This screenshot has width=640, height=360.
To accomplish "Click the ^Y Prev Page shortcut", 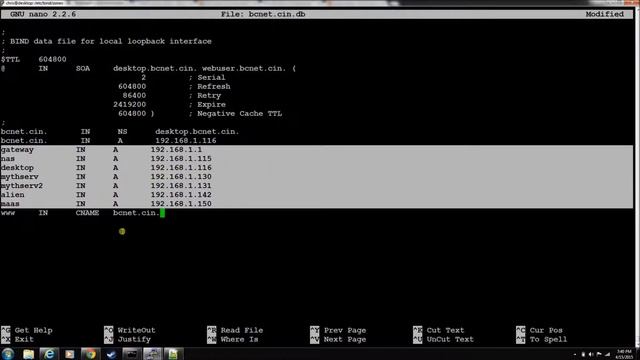I will (x=338, y=330).
